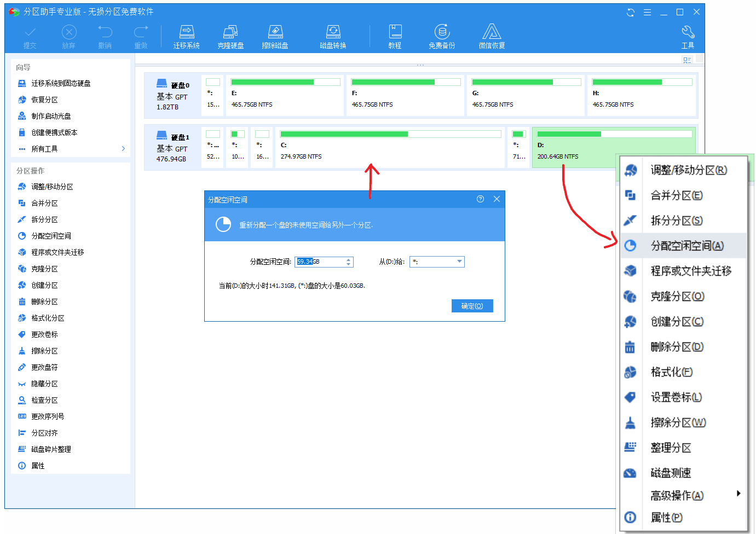Click the 重做 redo toolbar button
Viewport: 756px width, 534px height.
click(141, 37)
